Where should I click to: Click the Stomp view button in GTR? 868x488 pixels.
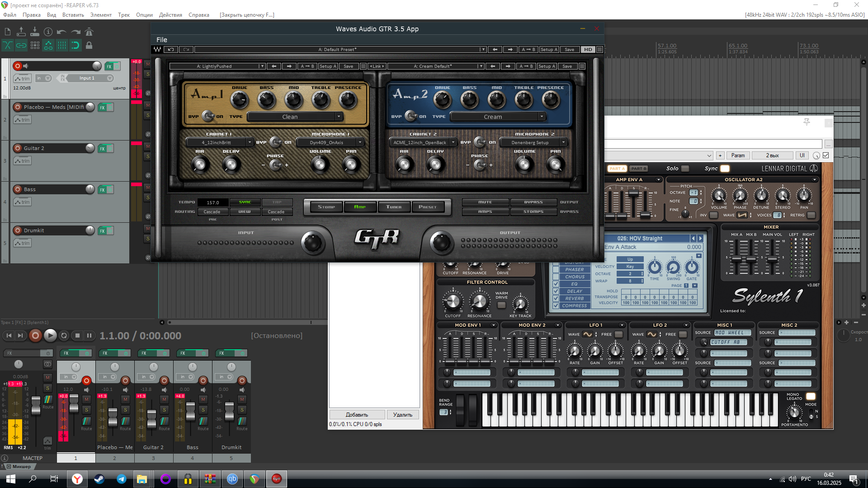click(x=326, y=207)
